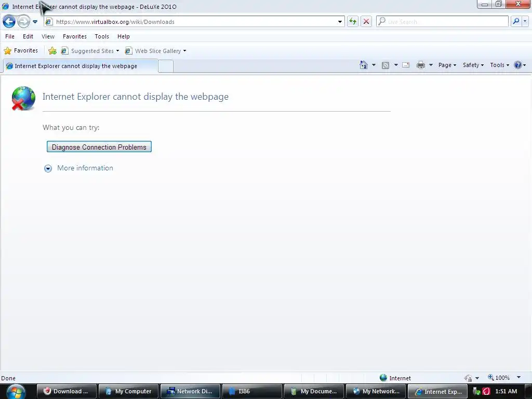Click the Internet Explorer title bar icon

click(x=5, y=6)
